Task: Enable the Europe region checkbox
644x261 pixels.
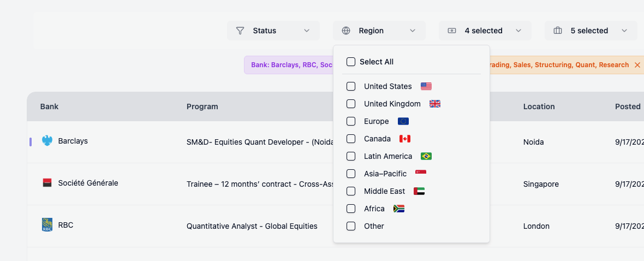Action: 351,121
